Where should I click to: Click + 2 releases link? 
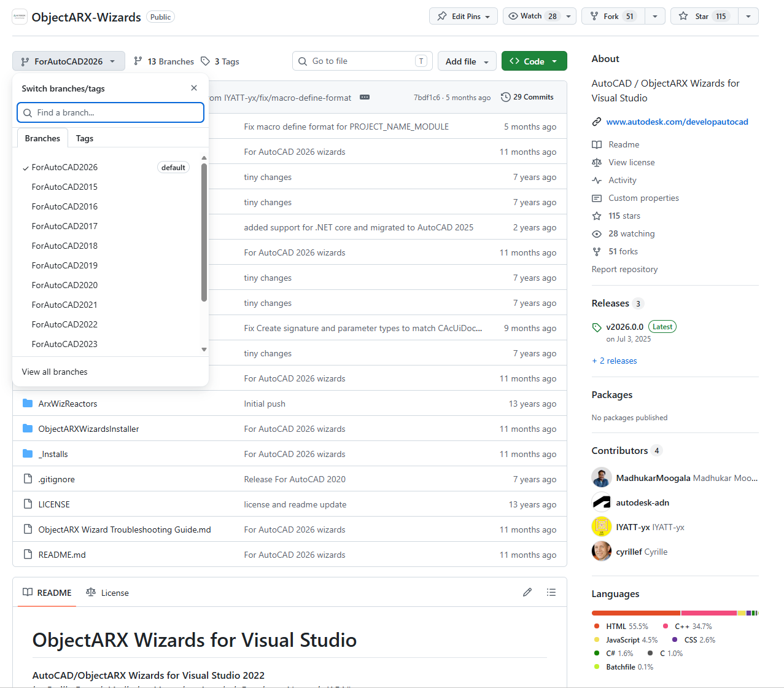click(x=615, y=361)
